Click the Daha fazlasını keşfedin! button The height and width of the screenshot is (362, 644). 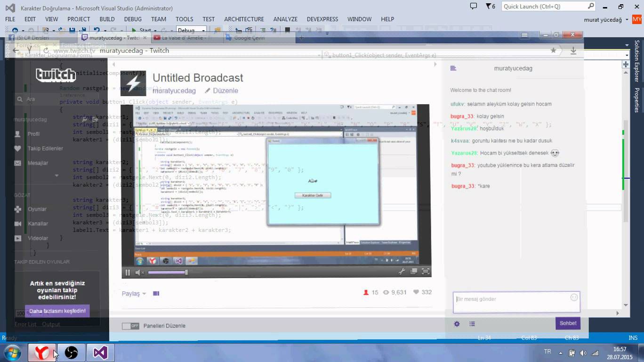57,311
